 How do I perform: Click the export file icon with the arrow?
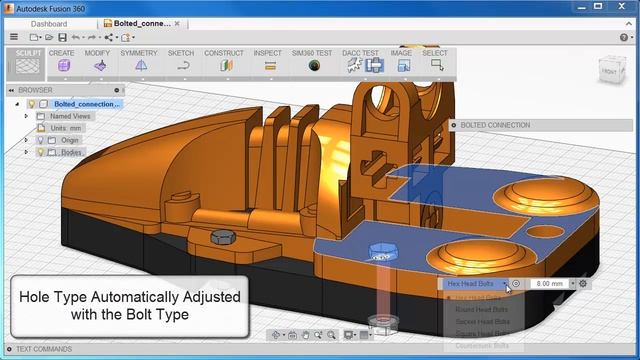click(126, 38)
